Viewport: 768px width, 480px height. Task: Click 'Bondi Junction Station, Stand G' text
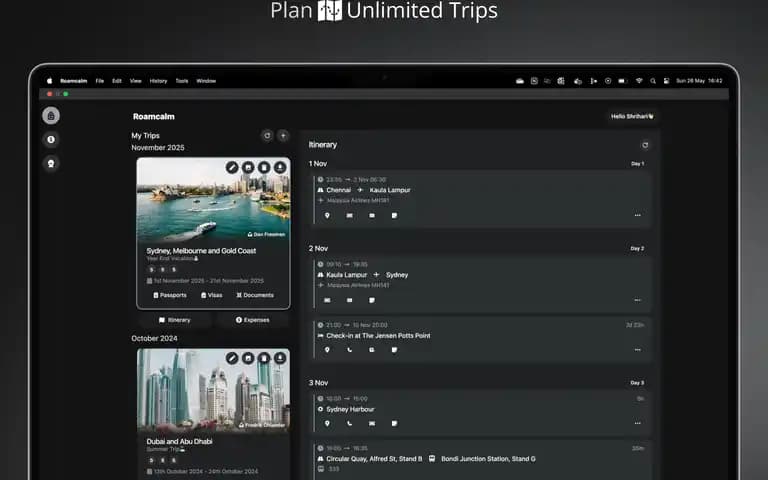488,459
